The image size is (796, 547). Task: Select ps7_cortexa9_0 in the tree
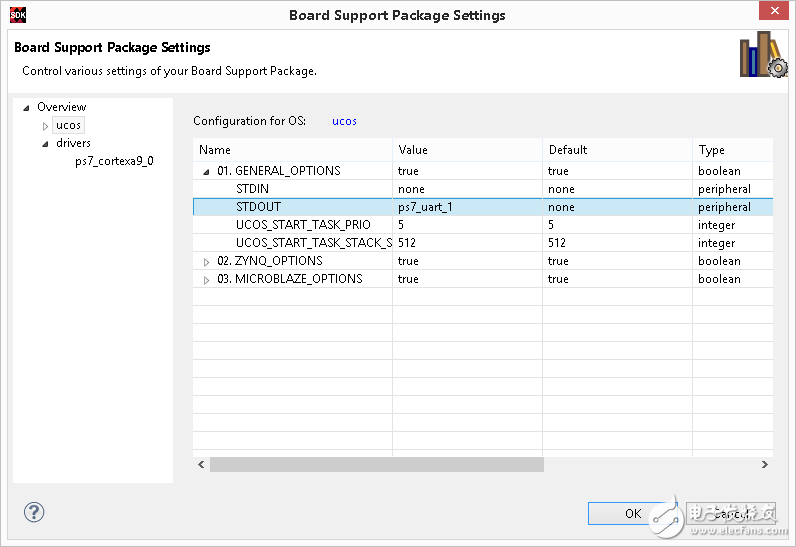(114, 161)
